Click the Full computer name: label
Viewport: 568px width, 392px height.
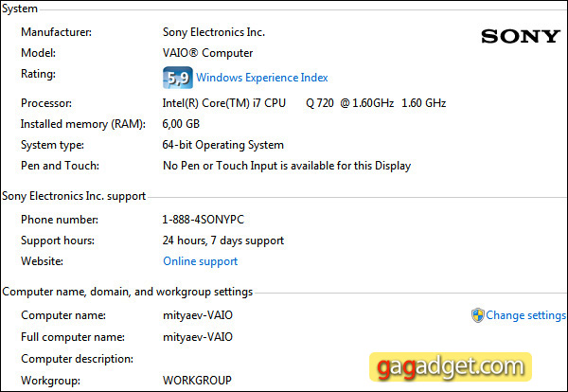tap(73, 337)
